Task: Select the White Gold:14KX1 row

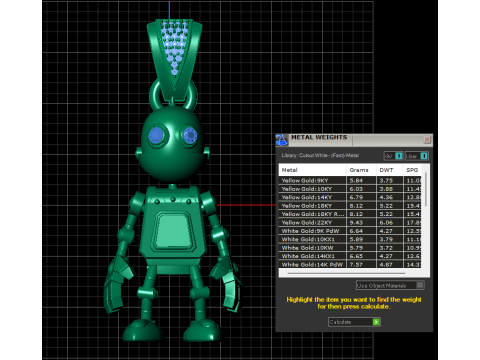Action: [350, 256]
